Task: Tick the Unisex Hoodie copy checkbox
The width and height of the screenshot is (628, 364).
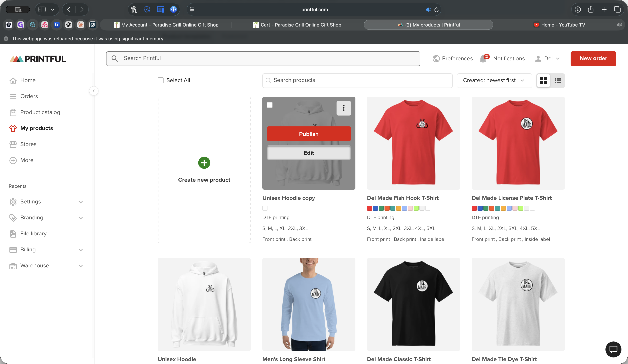Action: click(270, 105)
